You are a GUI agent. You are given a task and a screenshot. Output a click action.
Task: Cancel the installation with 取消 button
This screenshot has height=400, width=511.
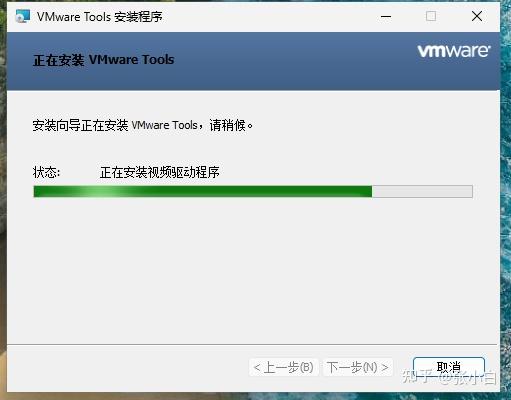click(449, 367)
